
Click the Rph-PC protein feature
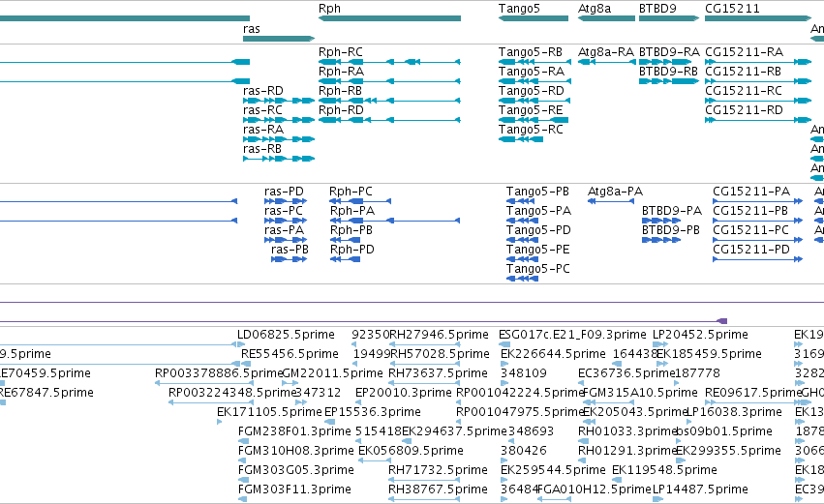(360, 201)
